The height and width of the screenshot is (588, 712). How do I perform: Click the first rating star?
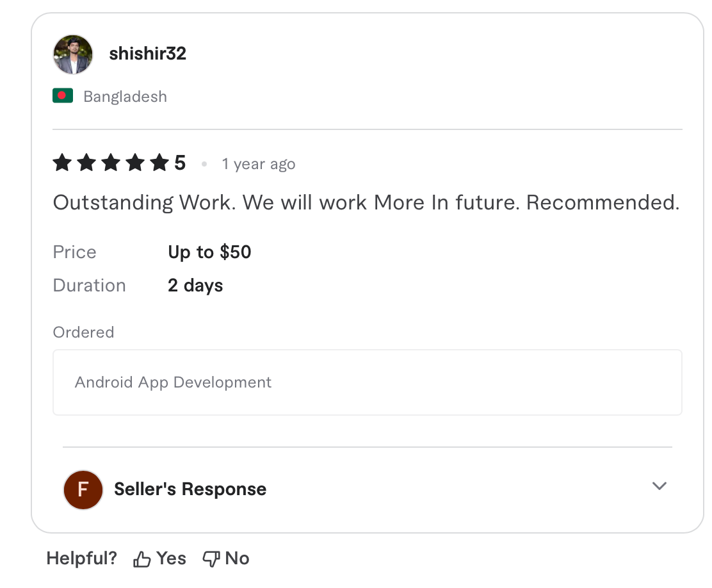click(x=61, y=163)
